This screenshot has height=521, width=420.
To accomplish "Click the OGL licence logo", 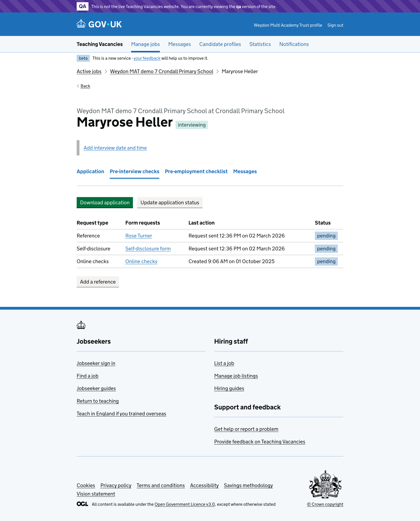I will (82, 504).
